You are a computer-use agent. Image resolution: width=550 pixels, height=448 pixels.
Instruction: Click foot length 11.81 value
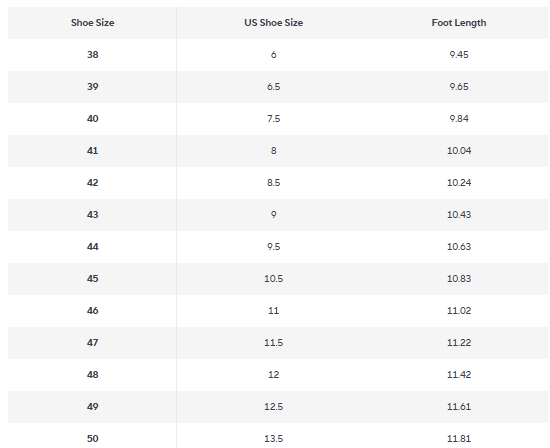pyautogui.click(x=459, y=439)
